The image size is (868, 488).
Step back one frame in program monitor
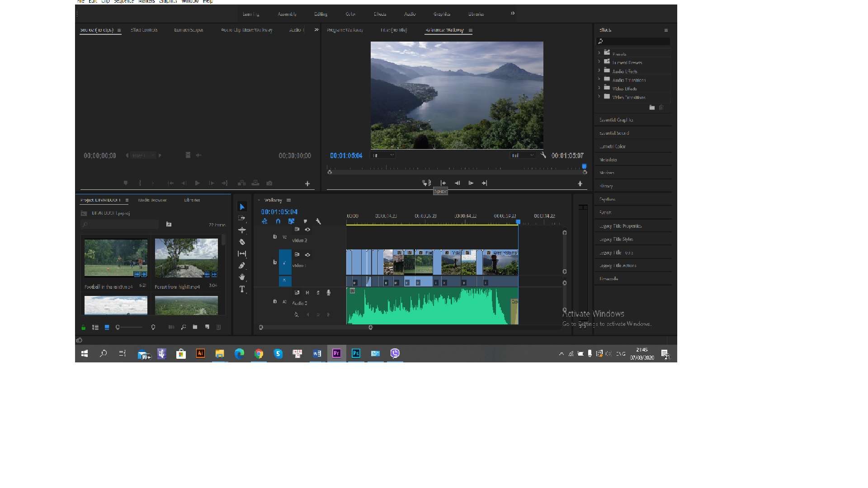click(x=457, y=183)
